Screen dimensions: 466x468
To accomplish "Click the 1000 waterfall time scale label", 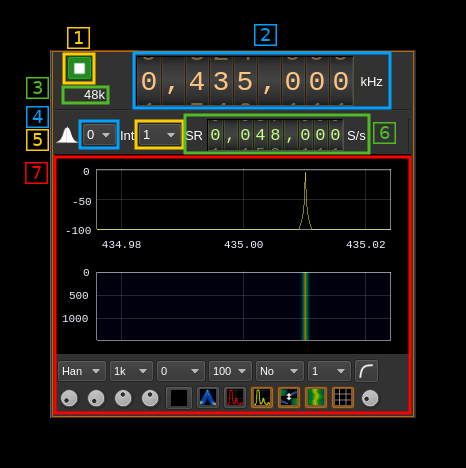I will pyautogui.click(x=75, y=319).
